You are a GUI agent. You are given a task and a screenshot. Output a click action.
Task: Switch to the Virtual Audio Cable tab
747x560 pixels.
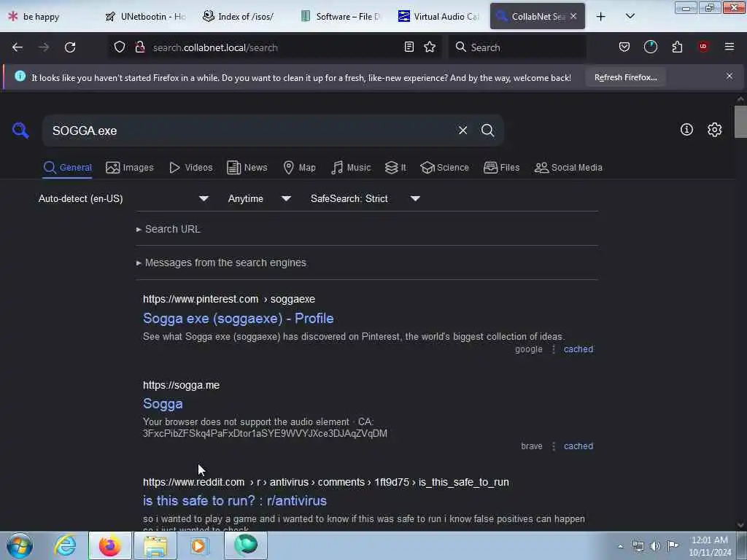tap(438, 16)
